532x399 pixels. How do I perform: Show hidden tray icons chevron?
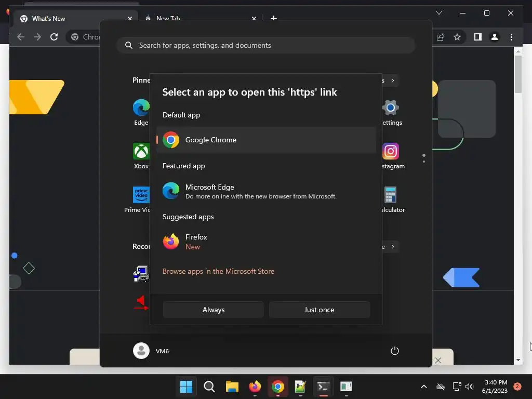(424, 387)
